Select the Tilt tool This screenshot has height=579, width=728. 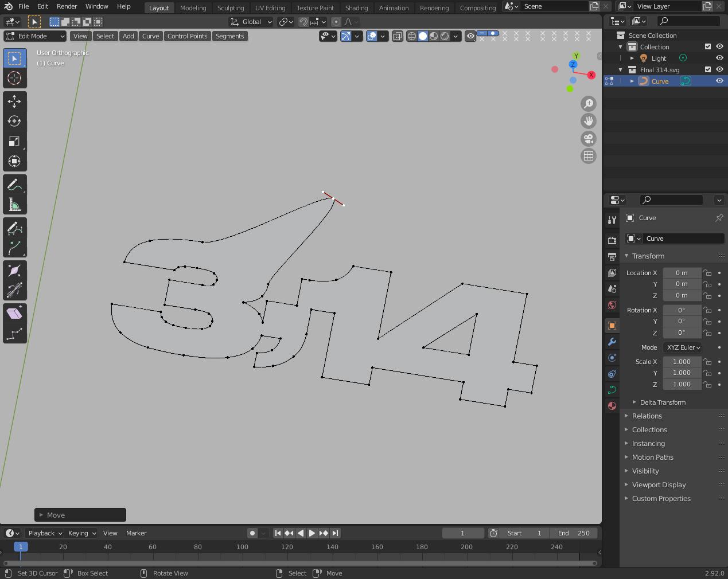(x=14, y=291)
